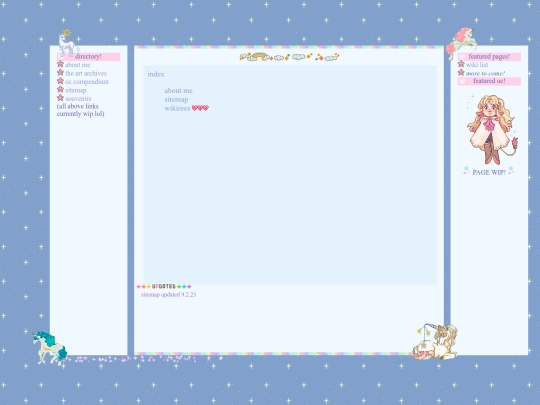
Task: Click 'sitemap updated 9.2.23' text
Action: 168,295
